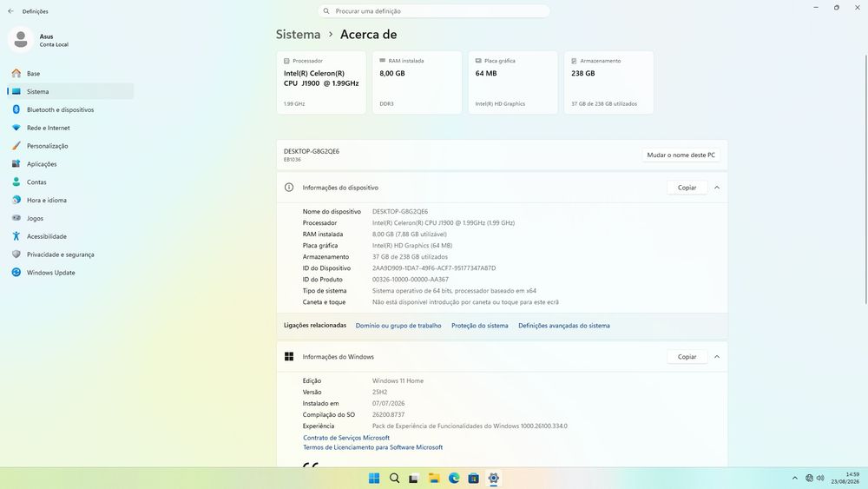868x489 pixels.
Task: Click the Settings gear on the taskbar
Action: coord(494,478)
